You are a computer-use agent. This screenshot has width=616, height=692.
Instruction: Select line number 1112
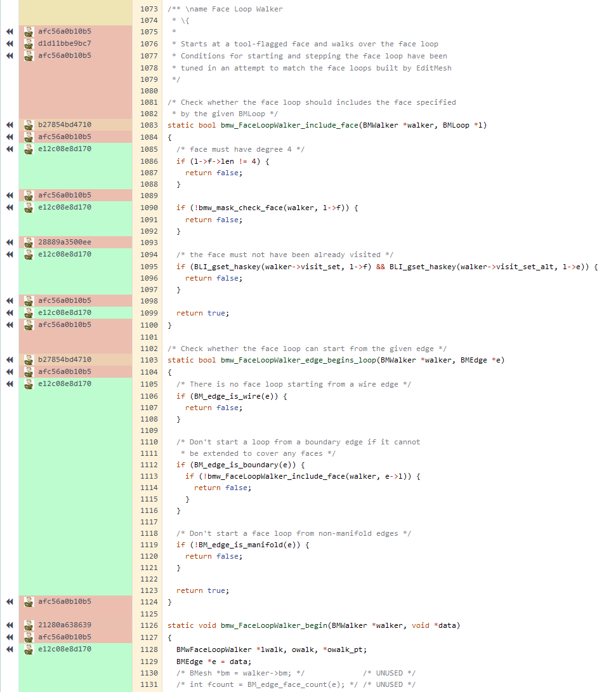149,465
